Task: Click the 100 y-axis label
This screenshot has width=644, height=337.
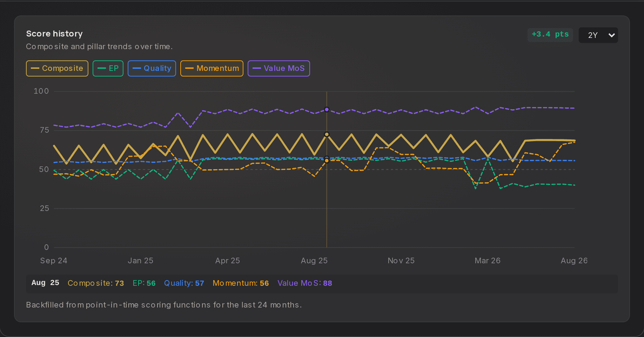Action: tap(41, 91)
